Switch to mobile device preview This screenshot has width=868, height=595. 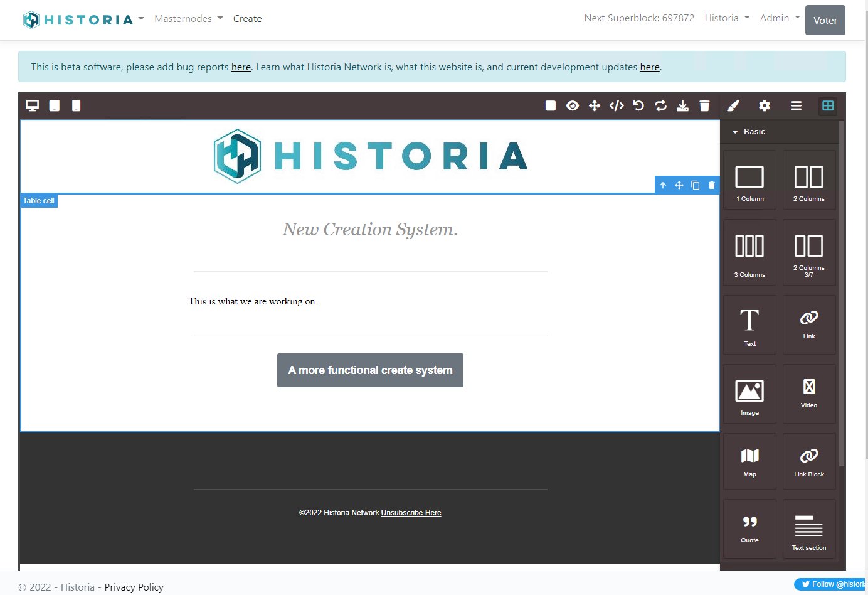[76, 105]
